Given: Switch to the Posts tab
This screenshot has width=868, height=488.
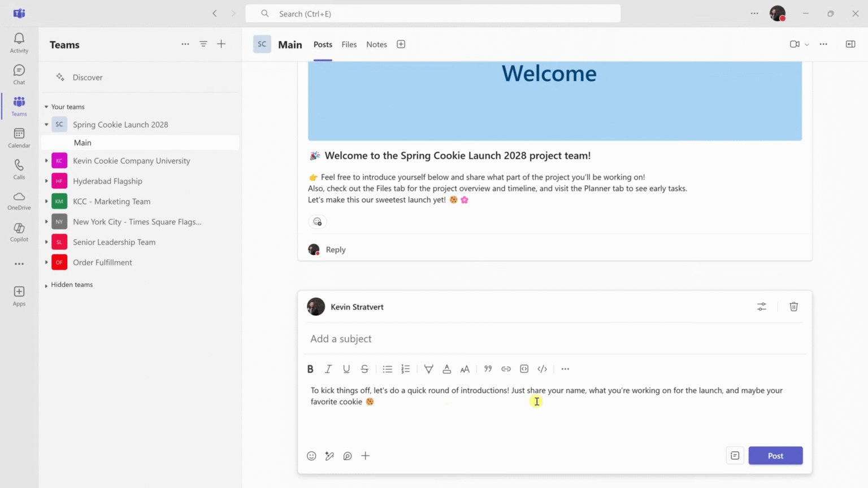Looking at the screenshot, I should (323, 44).
